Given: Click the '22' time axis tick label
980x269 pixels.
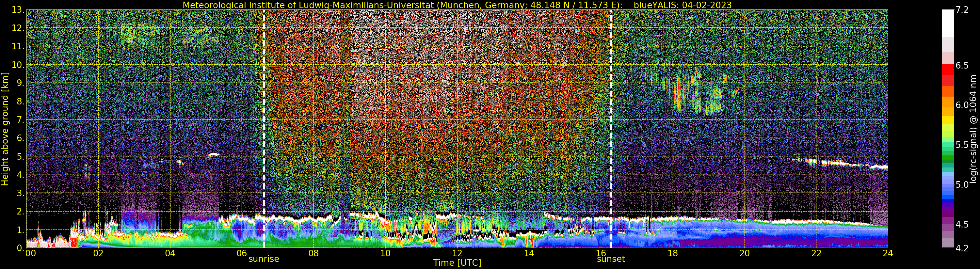Looking at the screenshot, I should pyautogui.click(x=816, y=253).
